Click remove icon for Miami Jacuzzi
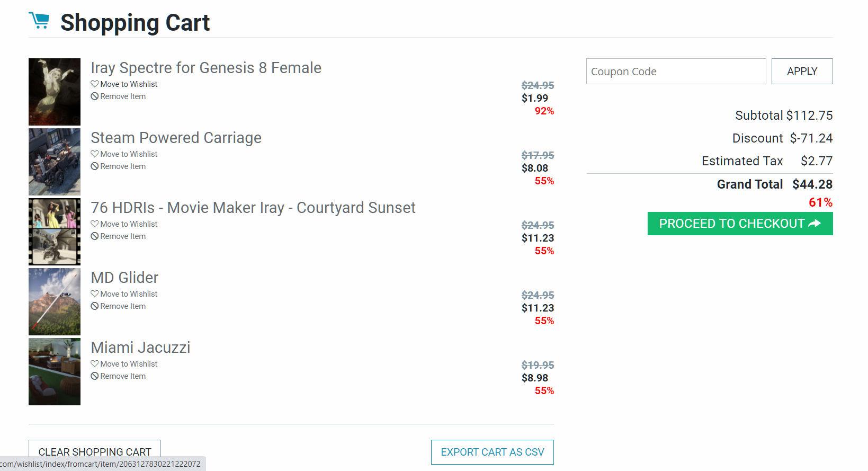The image size is (868, 471). point(95,376)
